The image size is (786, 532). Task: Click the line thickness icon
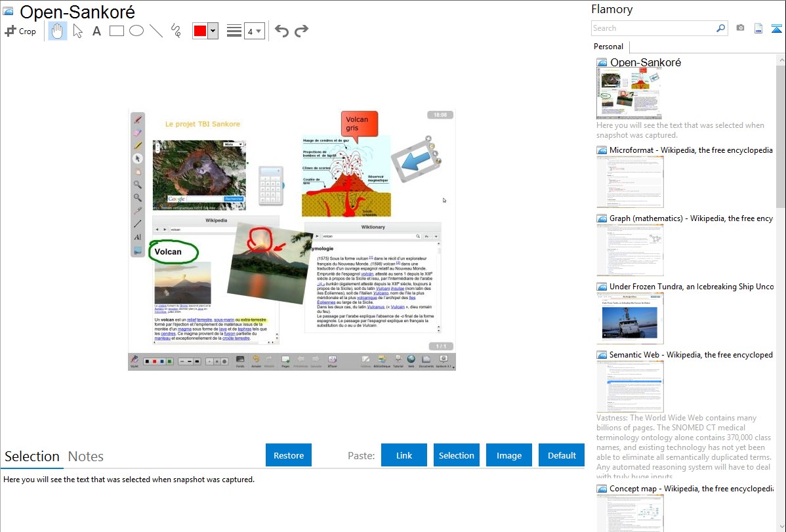(234, 31)
